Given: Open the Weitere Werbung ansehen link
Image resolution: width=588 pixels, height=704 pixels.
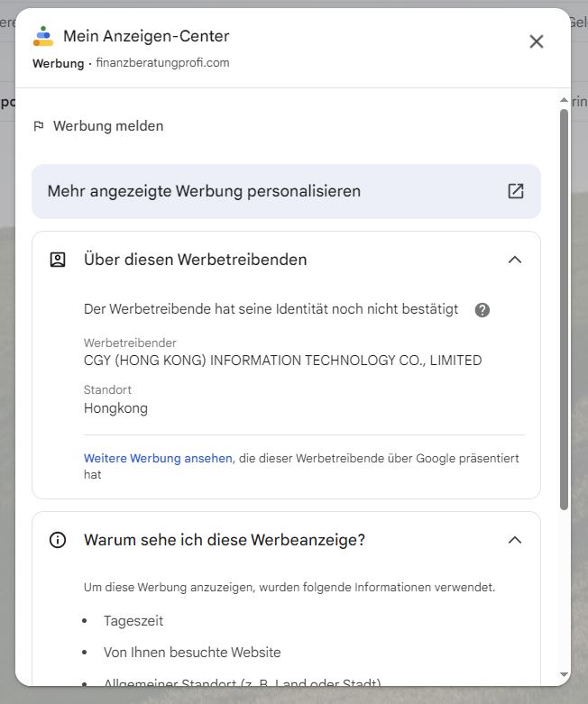Looking at the screenshot, I should 158,458.
